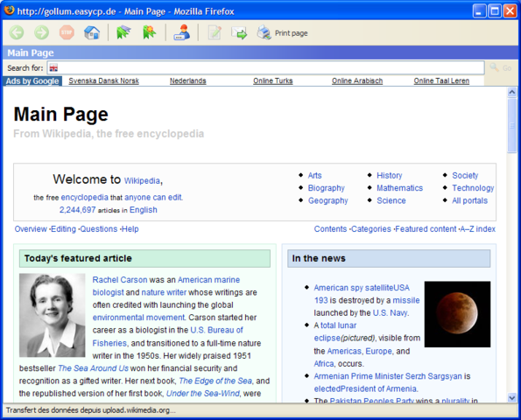Open A–Z index link
This screenshot has height=420, width=521.
(477, 229)
